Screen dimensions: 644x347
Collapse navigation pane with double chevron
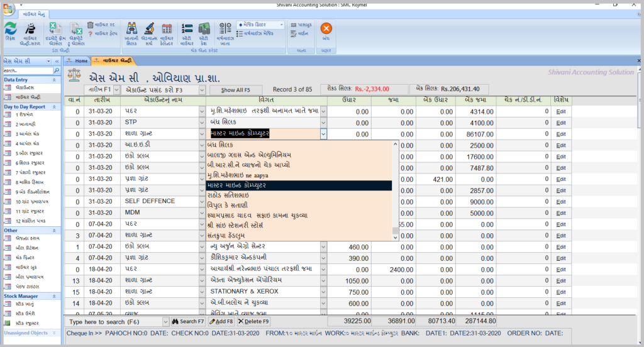coord(57,61)
